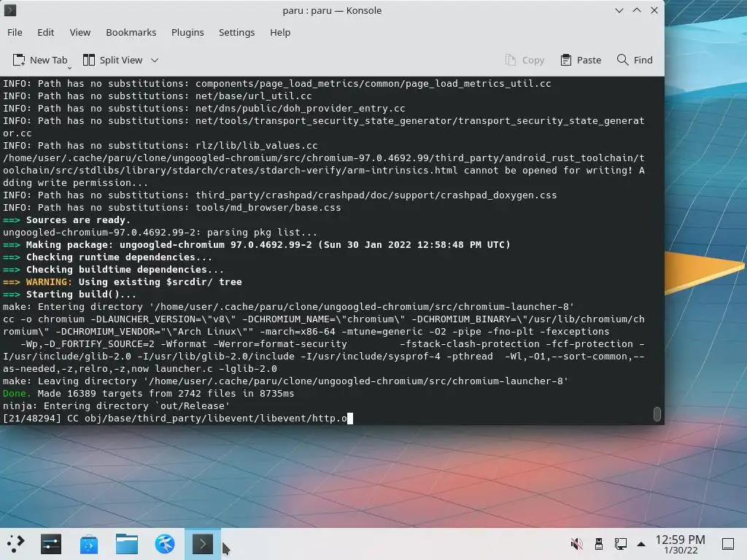
Task: Click the muted audio volume tray icon
Action: click(576, 544)
